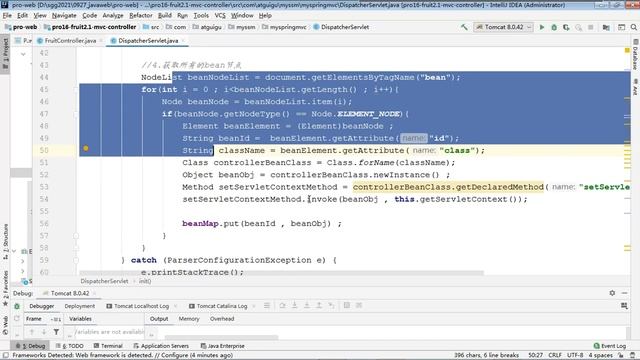Click the fold end marker at line 57
Screen dimensions: 640x360
76,236
